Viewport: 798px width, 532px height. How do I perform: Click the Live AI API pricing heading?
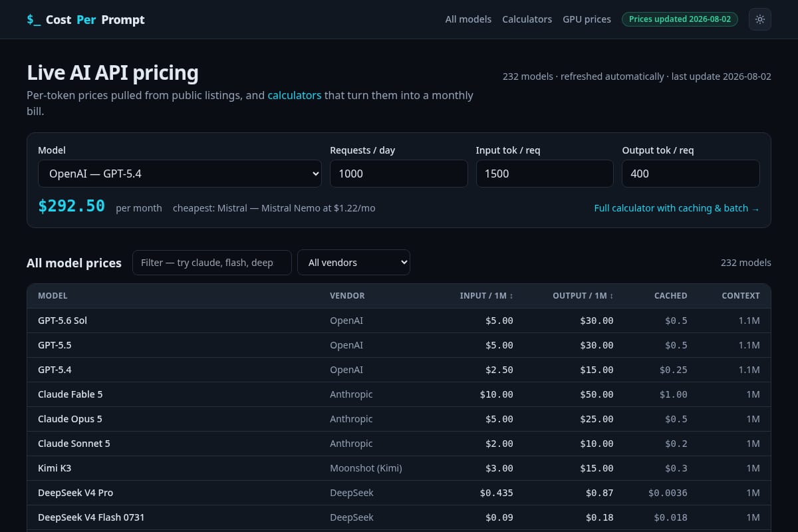click(x=112, y=72)
